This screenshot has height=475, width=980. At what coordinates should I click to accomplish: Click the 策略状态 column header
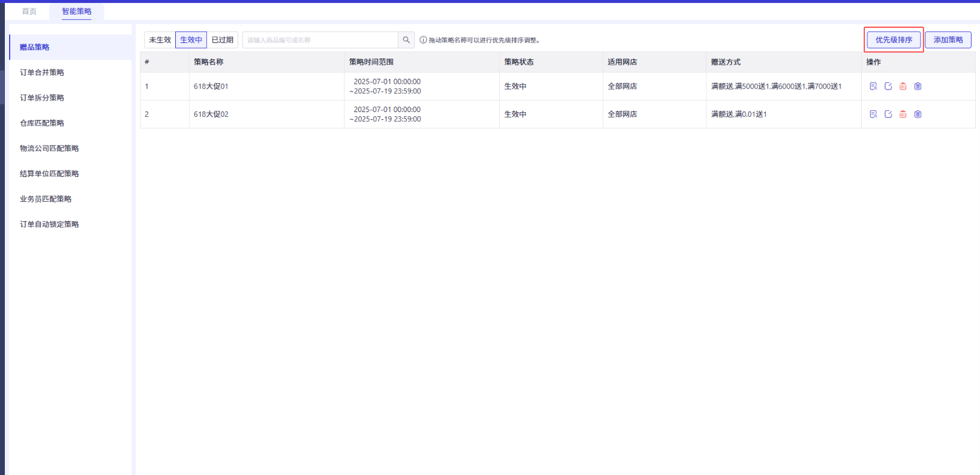coord(519,62)
